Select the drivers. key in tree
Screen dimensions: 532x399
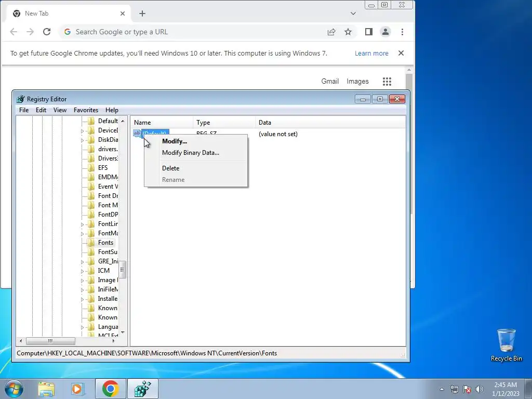[108, 149]
